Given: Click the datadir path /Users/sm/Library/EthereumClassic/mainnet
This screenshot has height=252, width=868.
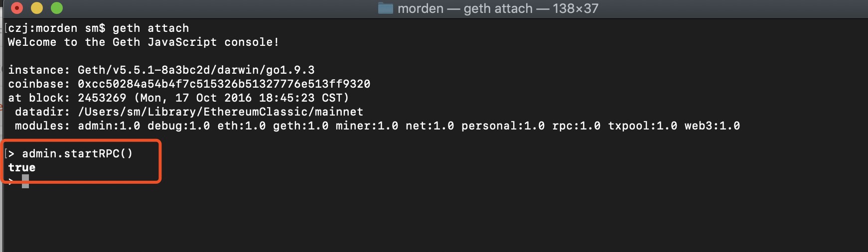Looking at the screenshot, I should (220, 112).
